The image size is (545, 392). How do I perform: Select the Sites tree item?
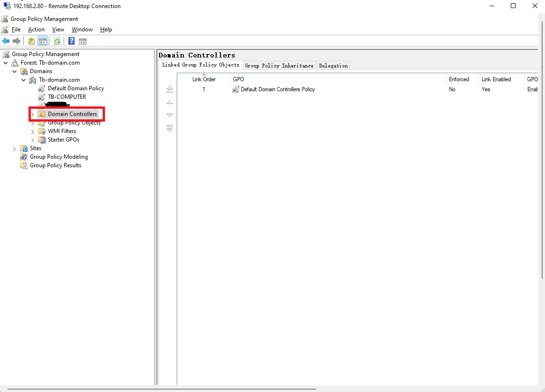pyautogui.click(x=36, y=148)
